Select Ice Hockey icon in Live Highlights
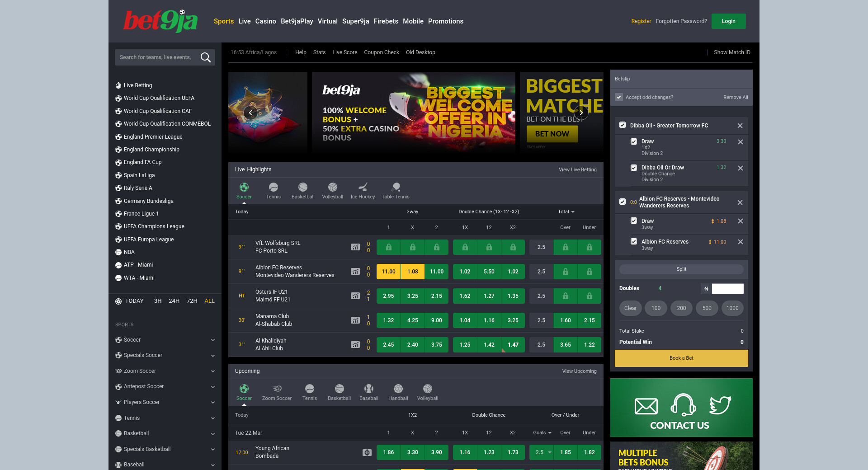The width and height of the screenshot is (868, 470). click(x=363, y=187)
